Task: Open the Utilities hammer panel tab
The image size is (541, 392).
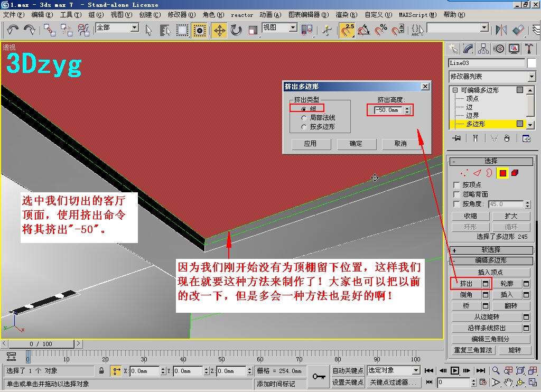Action: (529, 49)
